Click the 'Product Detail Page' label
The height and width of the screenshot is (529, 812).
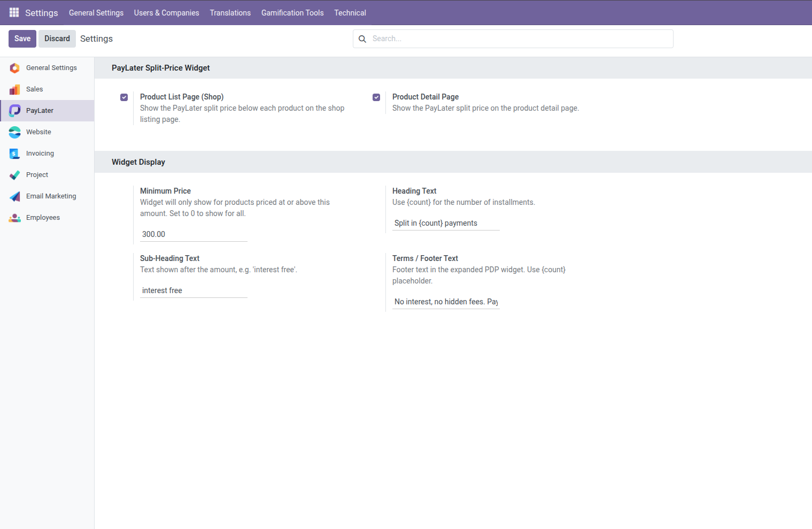426,97
